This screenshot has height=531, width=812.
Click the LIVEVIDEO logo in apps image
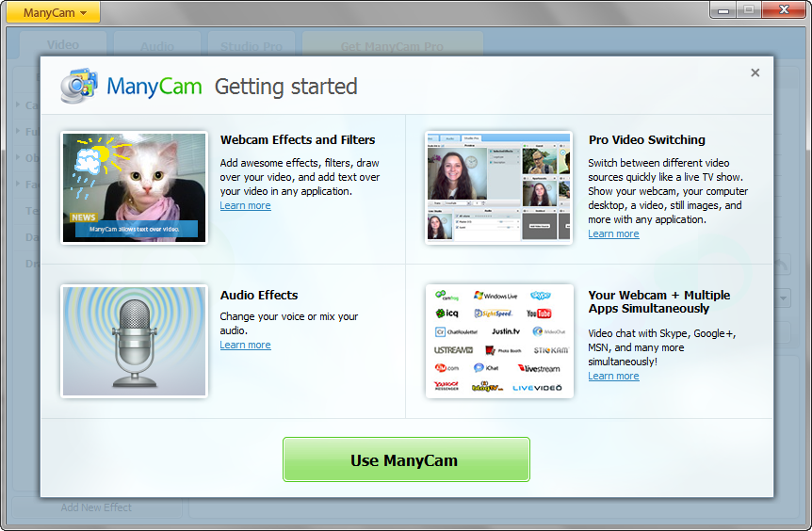[x=537, y=388]
